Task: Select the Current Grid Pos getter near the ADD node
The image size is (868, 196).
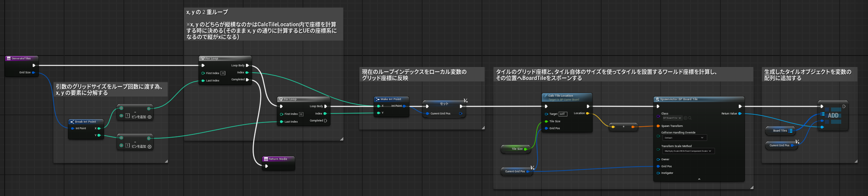Action: pyautogui.click(x=781, y=146)
